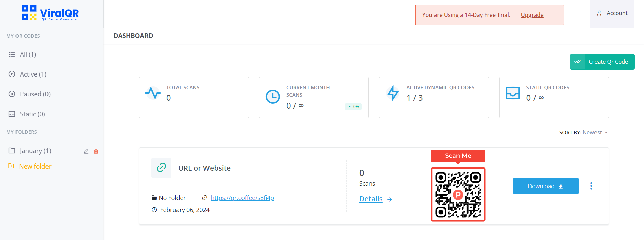
Task: Click the Static QR Codes inbox icon
Action: tap(513, 93)
